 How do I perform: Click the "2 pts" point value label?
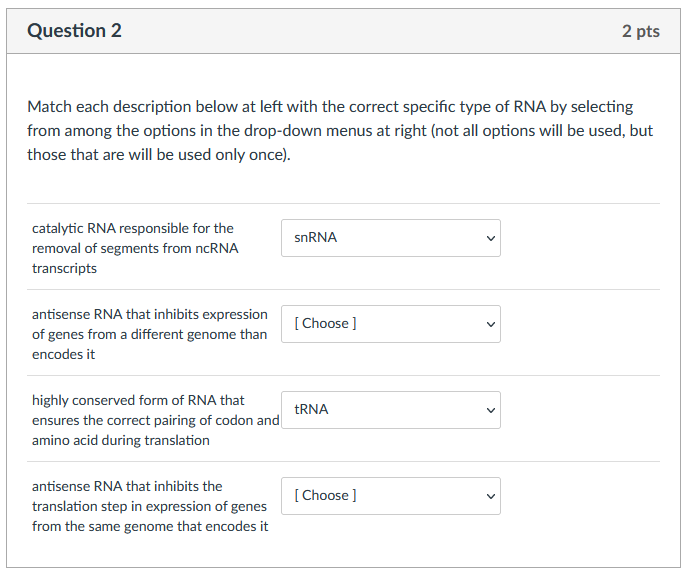click(640, 31)
